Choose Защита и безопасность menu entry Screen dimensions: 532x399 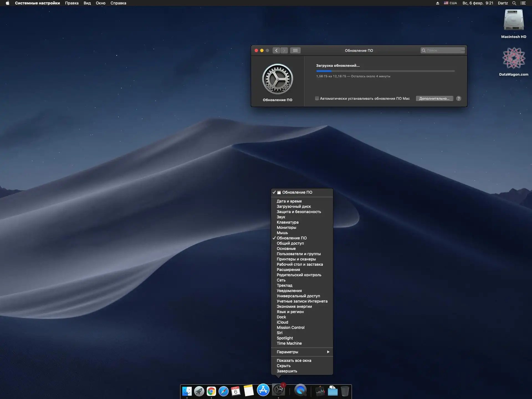point(299,212)
